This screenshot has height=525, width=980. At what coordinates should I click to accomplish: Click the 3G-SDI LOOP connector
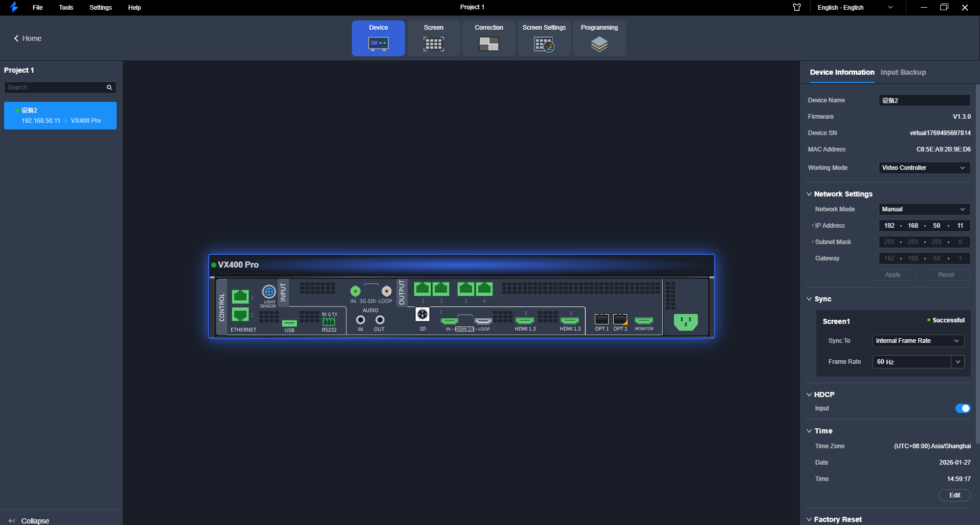387,291
